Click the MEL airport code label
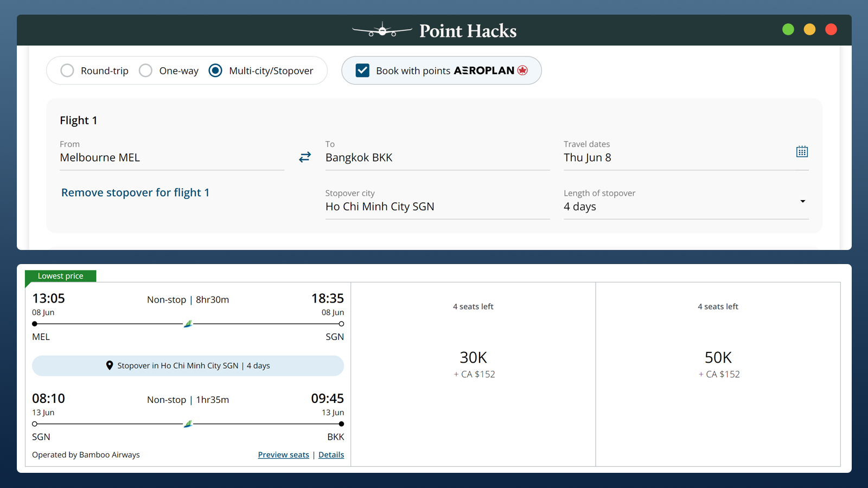The width and height of the screenshot is (868, 488). click(x=41, y=337)
